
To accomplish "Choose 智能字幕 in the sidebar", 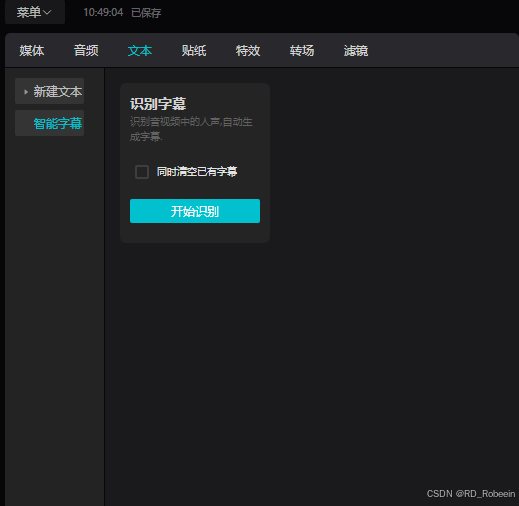I will coord(49,123).
